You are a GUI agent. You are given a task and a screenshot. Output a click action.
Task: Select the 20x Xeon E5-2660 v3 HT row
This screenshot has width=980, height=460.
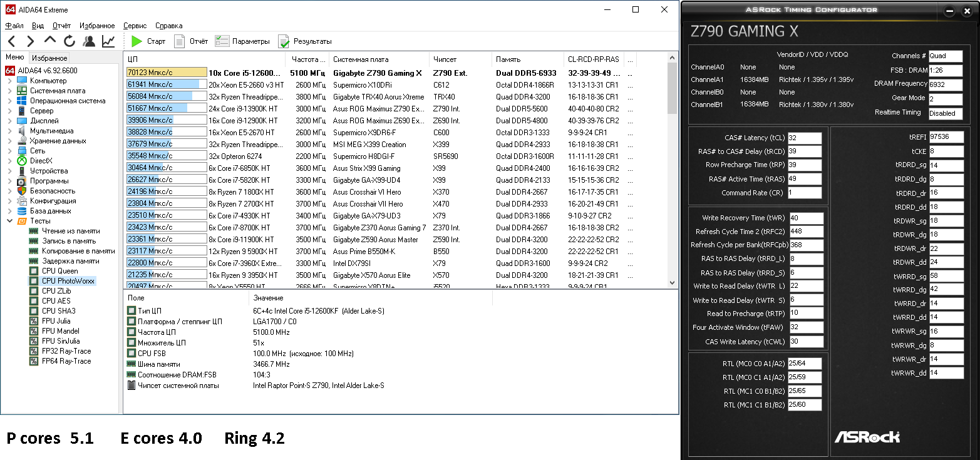point(381,85)
